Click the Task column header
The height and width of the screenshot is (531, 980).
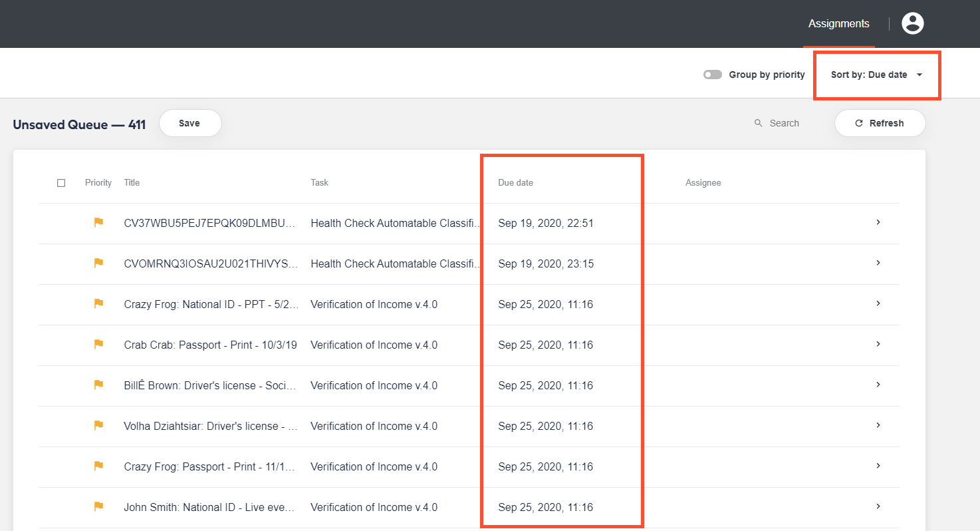tap(319, 182)
